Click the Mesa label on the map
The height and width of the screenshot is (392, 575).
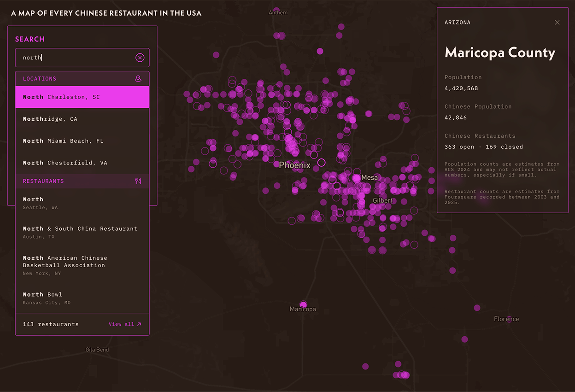point(370,177)
